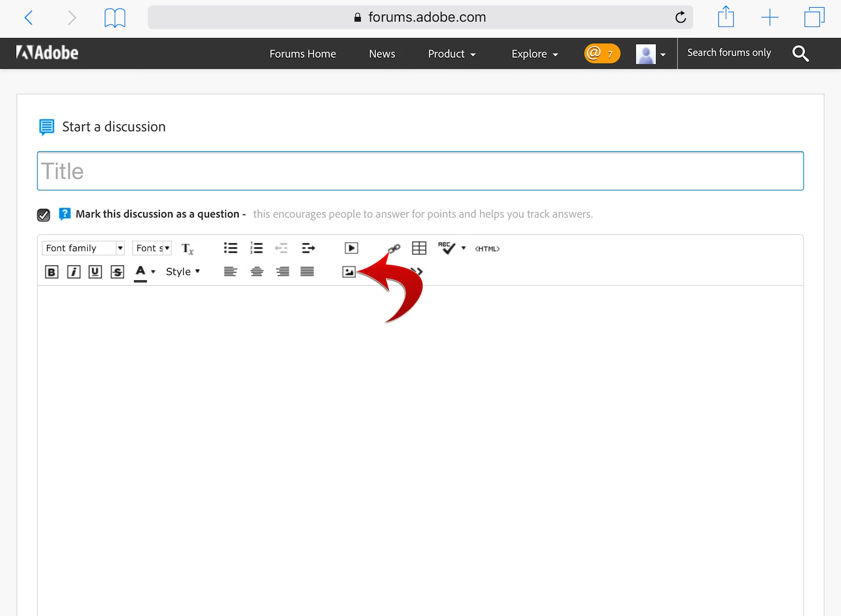The height and width of the screenshot is (616, 841).
Task: Insert a numbered list
Action: point(256,248)
